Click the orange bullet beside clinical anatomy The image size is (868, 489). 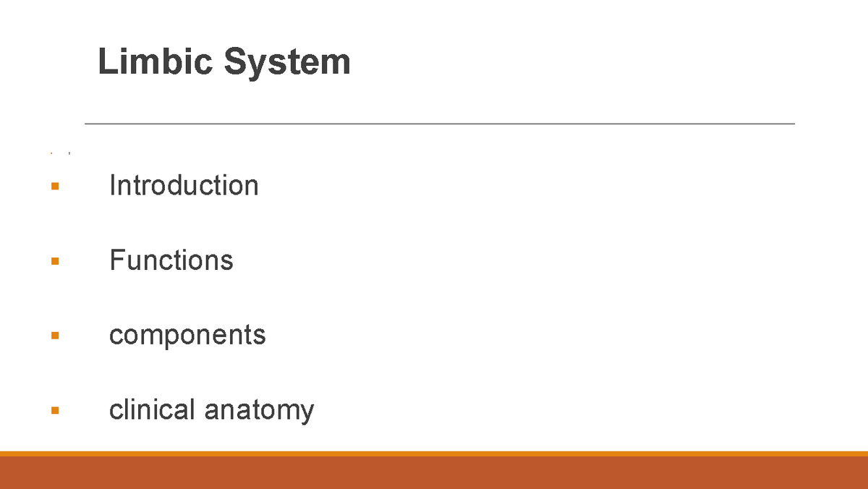point(55,411)
